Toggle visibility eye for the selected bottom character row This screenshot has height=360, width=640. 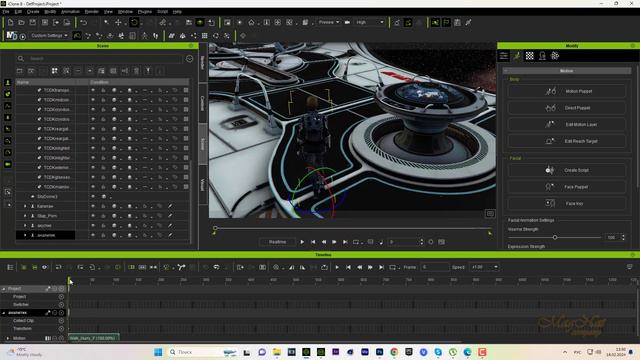(93, 235)
